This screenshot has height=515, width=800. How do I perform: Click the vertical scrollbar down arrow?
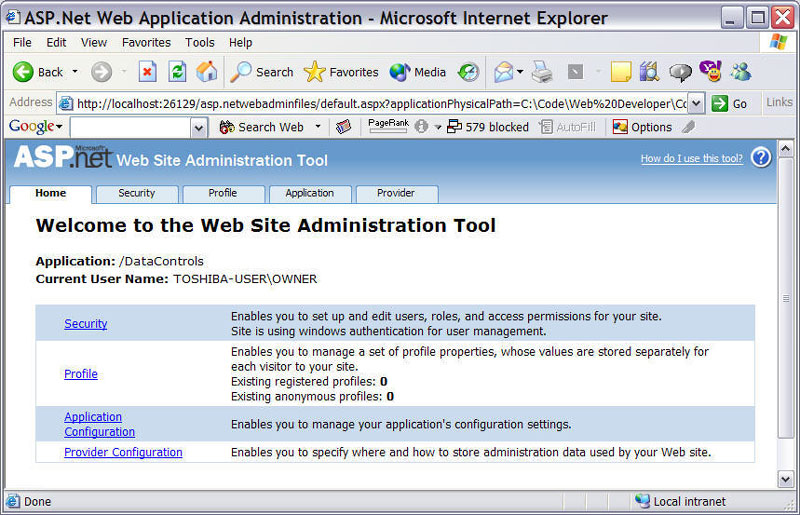(x=785, y=479)
